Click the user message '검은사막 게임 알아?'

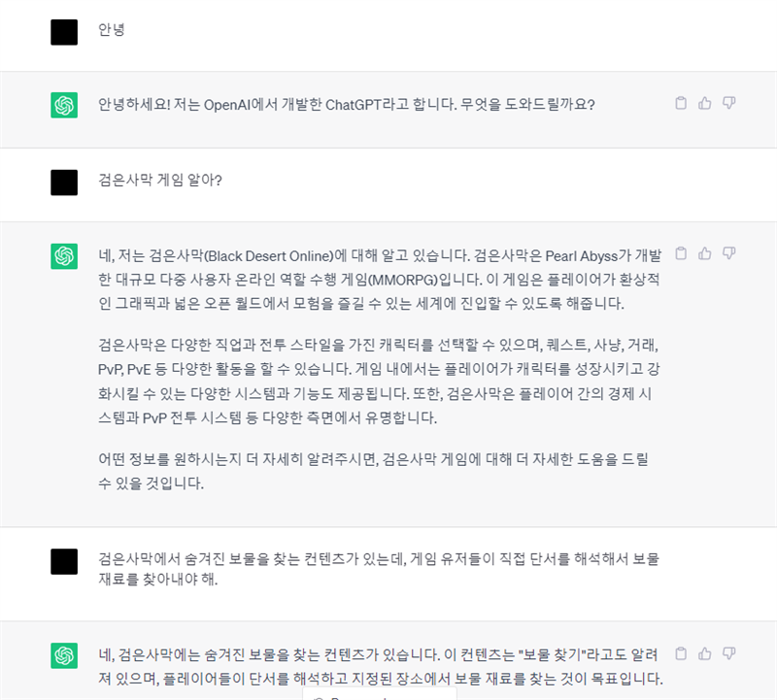click(x=160, y=180)
